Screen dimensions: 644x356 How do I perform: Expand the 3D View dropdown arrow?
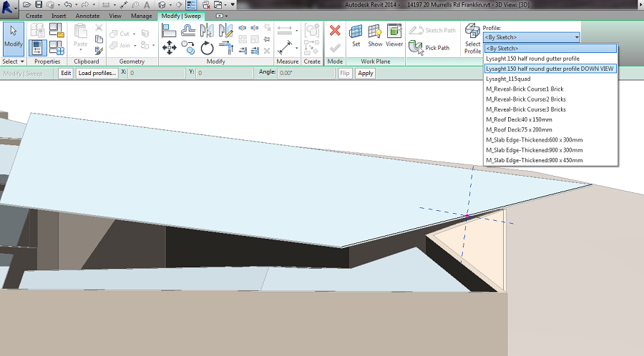170,5
